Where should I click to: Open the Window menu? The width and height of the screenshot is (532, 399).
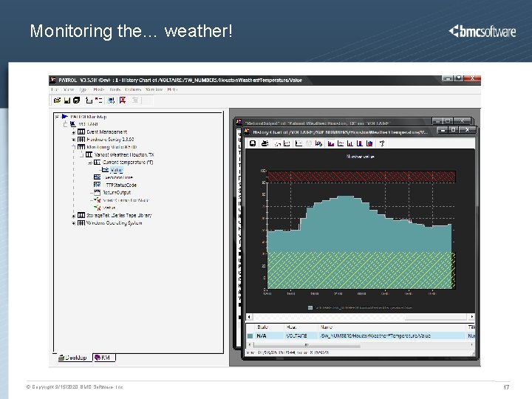pyautogui.click(x=154, y=89)
